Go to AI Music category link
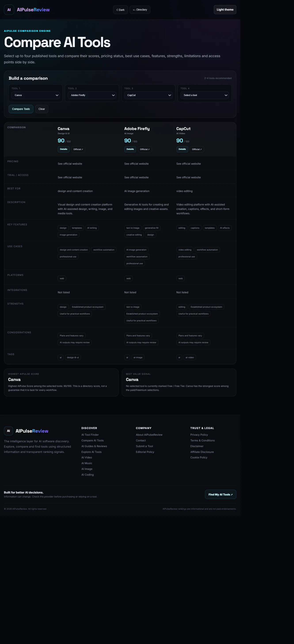 [x=87, y=463]
